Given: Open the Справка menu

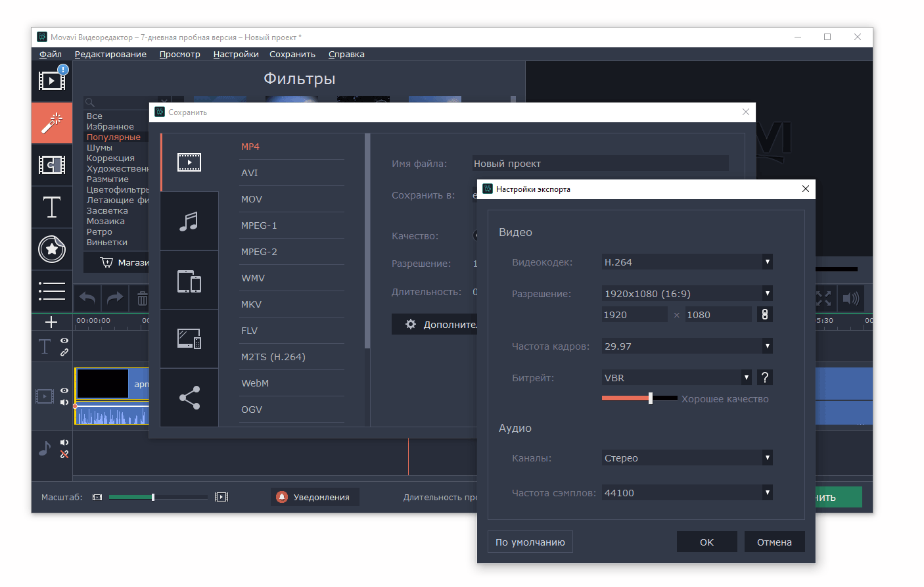Looking at the screenshot, I should pos(346,55).
